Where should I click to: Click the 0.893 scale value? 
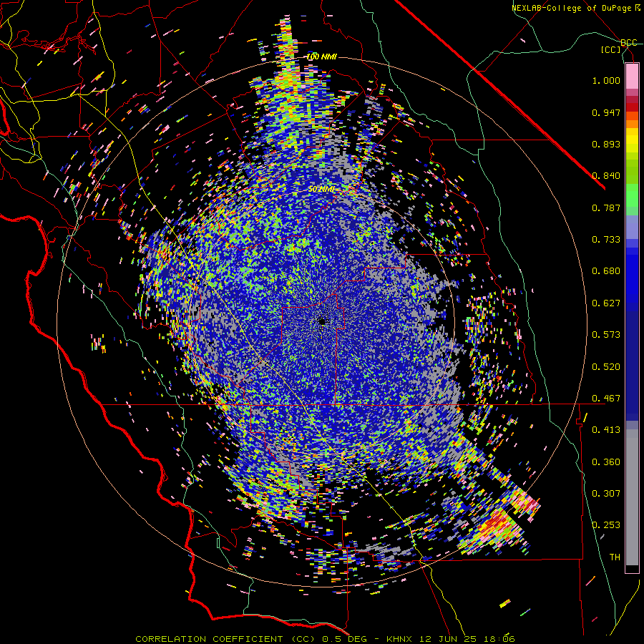(x=606, y=144)
